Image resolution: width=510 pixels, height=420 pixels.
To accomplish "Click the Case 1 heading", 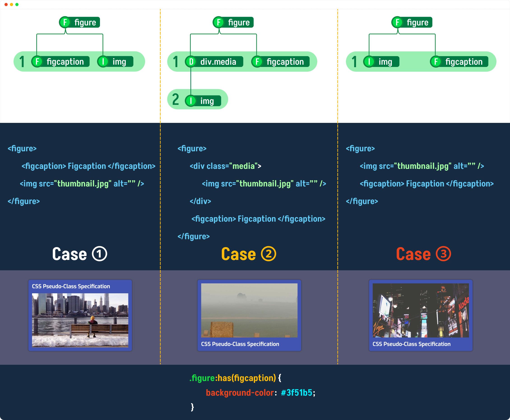I will pos(80,254).
